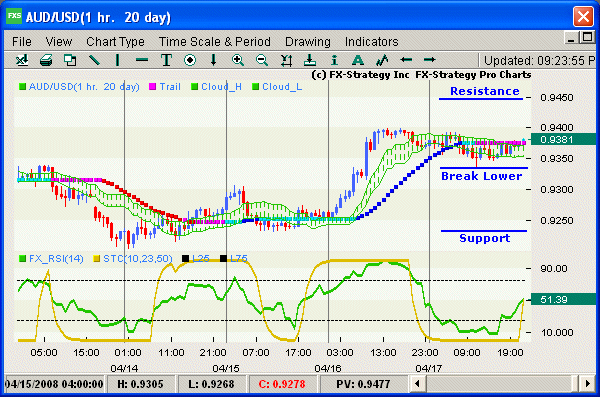Click the Trail legend magenta swatch
This screenshot has height=397, width=600.
(x=153, y=87)
